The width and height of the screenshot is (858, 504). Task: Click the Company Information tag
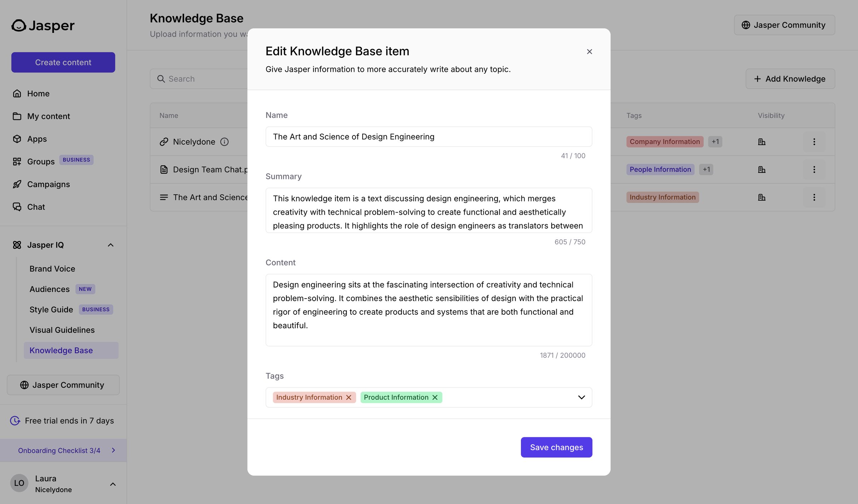pos(665,141)
